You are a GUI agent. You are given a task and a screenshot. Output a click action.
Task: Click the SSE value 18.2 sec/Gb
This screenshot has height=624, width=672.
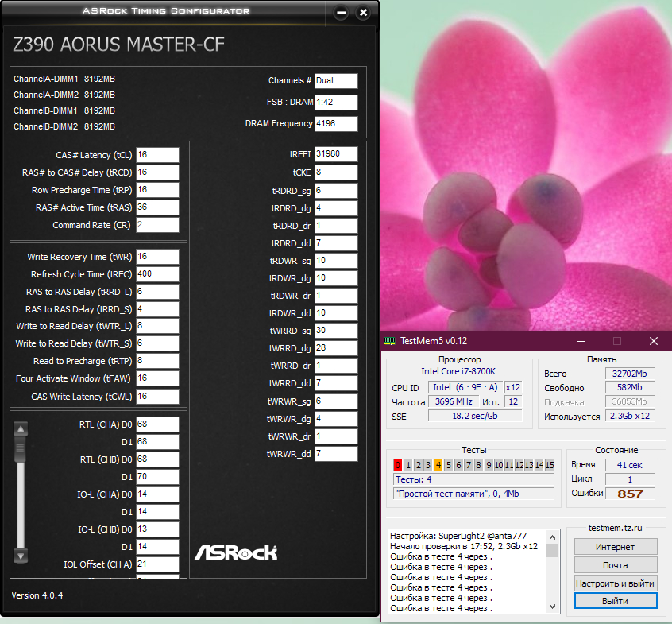(x=475, y=416)
